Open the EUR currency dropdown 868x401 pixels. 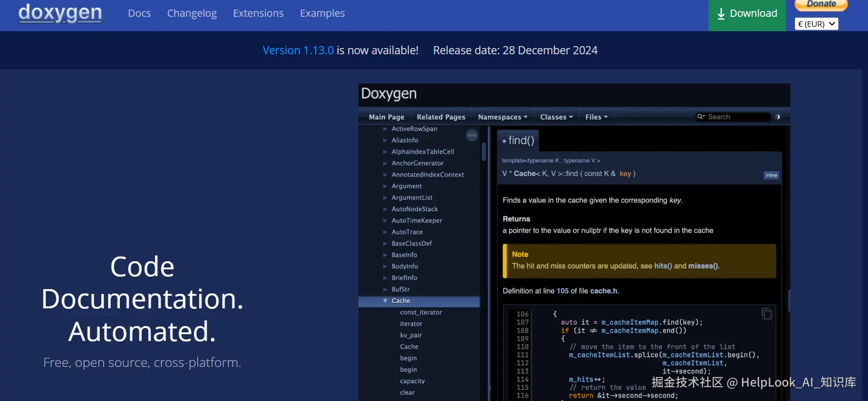(816, 24)
